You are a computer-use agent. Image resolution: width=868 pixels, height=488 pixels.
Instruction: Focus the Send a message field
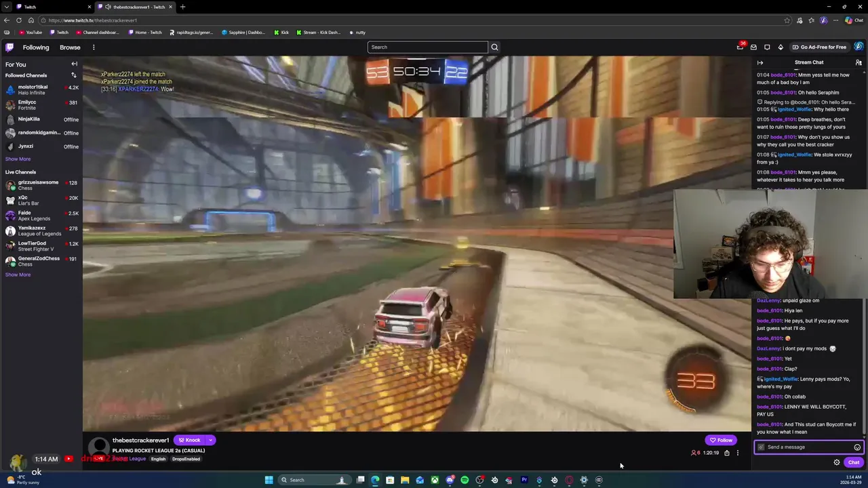point(808,447)
